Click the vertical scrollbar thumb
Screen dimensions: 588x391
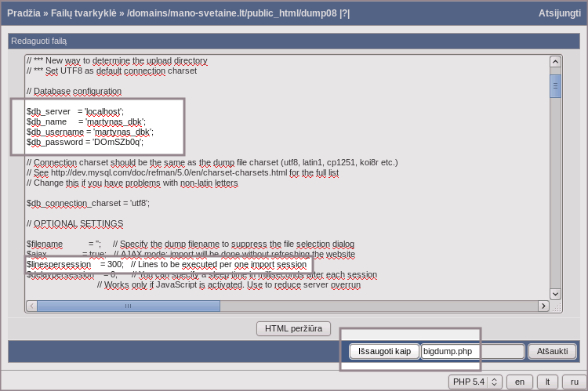pos(555,85)
